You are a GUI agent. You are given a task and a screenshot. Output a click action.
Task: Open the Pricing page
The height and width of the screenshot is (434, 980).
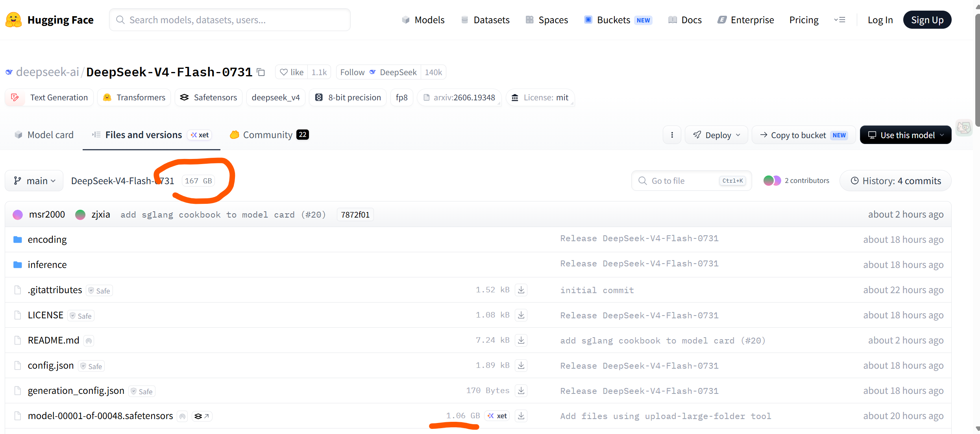tap(804, 20)
